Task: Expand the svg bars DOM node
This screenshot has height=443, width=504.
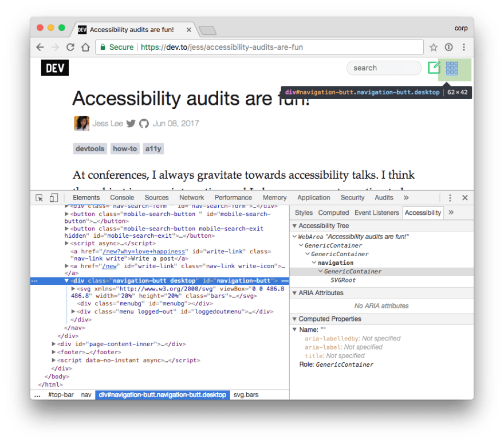Action: click(73, 289)
